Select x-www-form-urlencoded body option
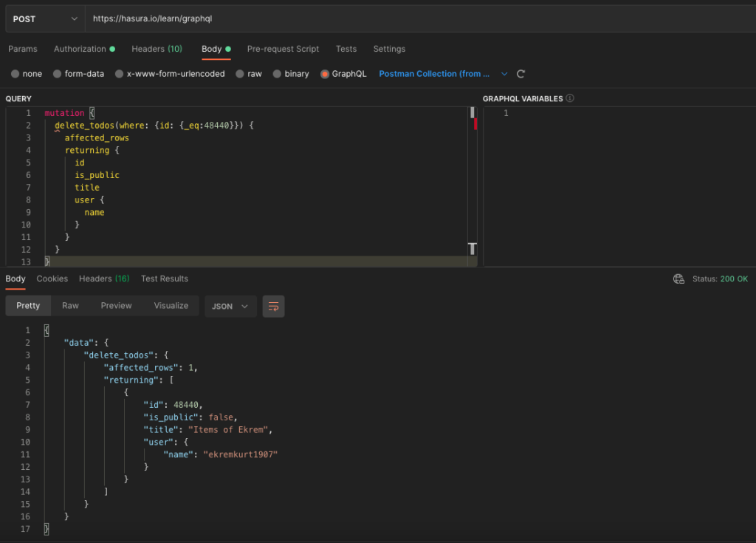 click(120, 74)
